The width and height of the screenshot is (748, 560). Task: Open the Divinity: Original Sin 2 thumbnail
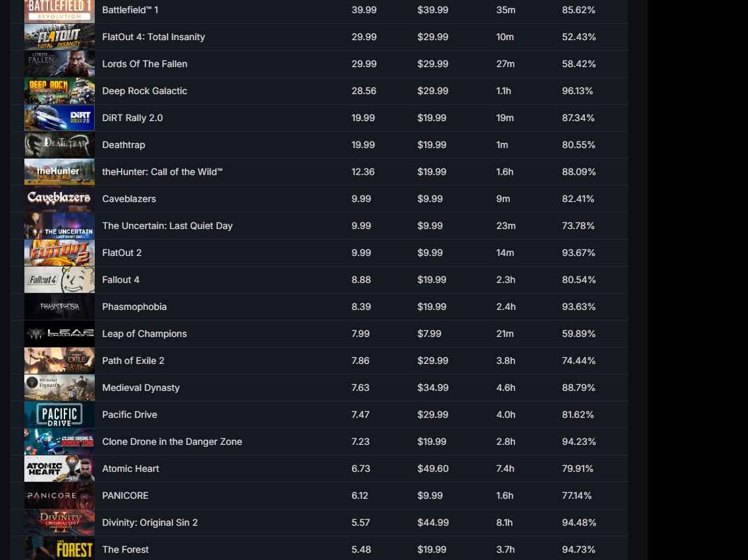coord(59,522)
